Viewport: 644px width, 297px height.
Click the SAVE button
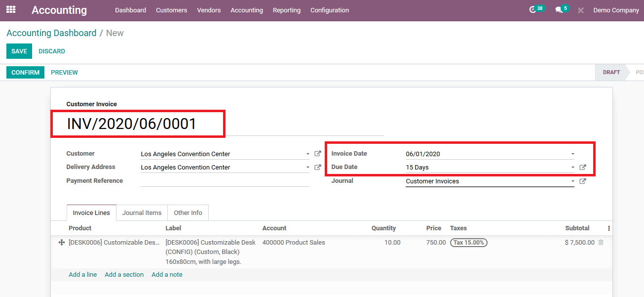19,51
